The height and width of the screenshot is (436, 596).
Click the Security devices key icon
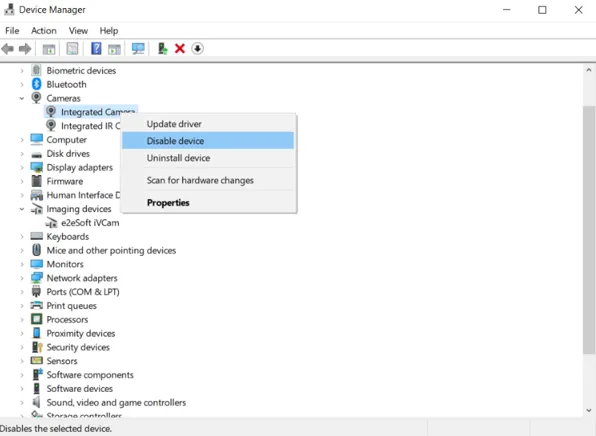37,347
